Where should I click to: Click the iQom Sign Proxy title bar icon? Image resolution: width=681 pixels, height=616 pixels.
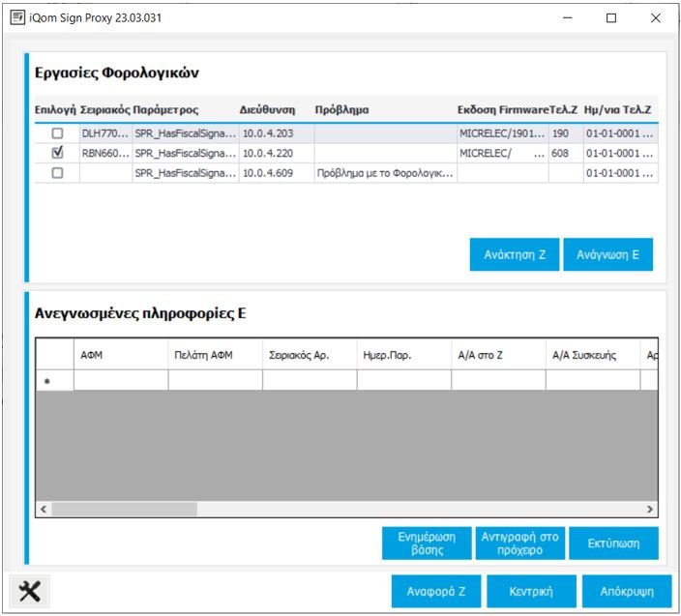16,17
